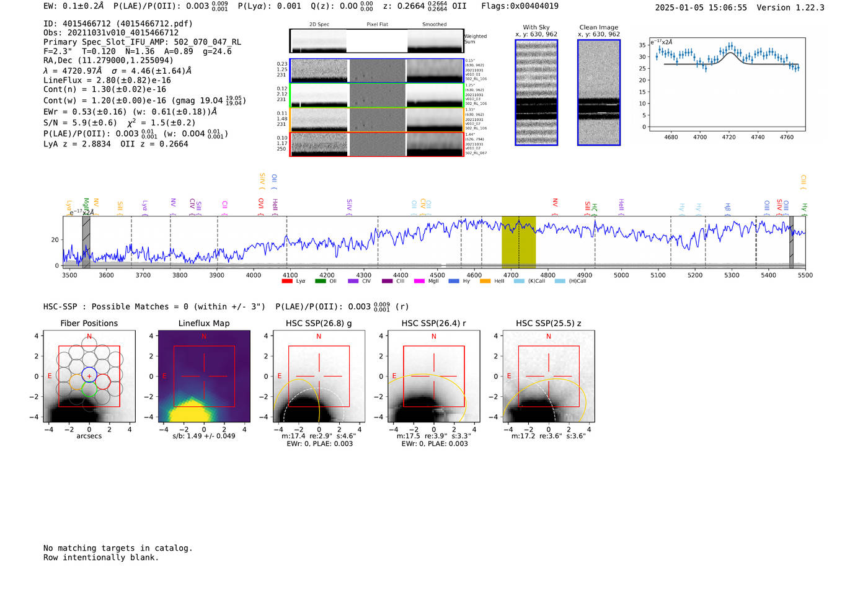Click the orange HeII legend swatch
This screenshot has width=868, height=591.
(485, 282)
